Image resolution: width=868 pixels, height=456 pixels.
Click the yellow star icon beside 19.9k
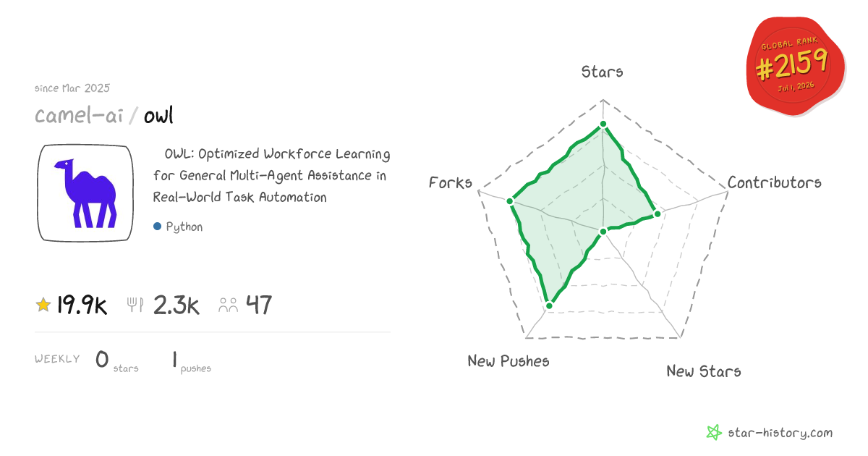point(43,305)
